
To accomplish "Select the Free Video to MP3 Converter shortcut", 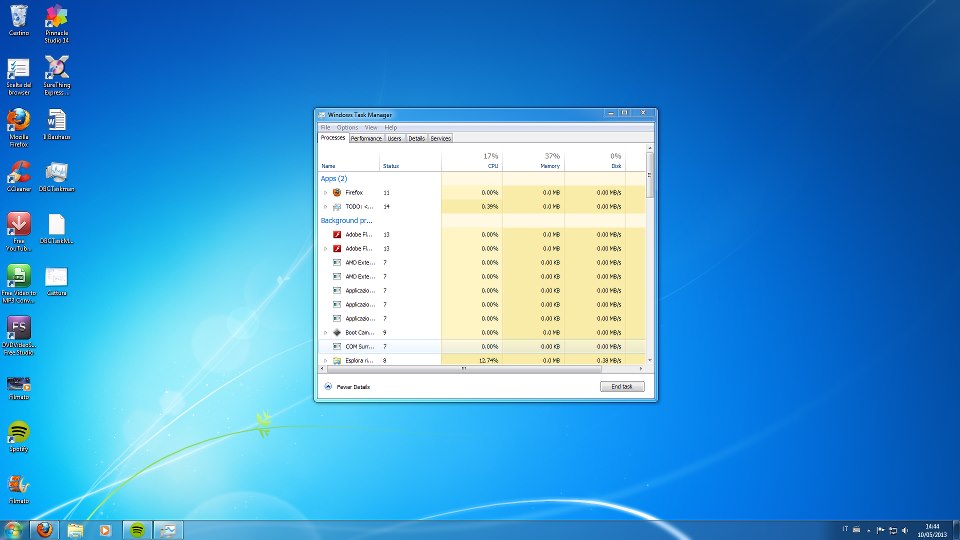I will (x=18, y=283).
